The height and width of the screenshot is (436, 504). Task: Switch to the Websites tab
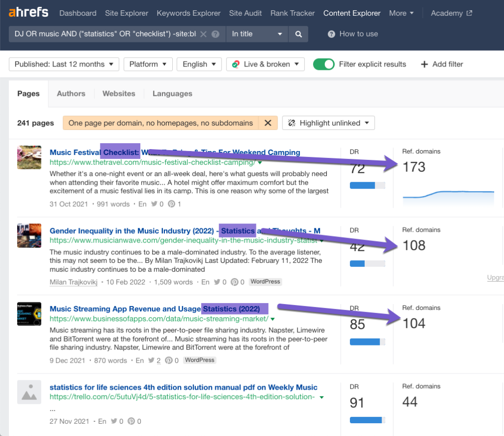click(119, 93)
